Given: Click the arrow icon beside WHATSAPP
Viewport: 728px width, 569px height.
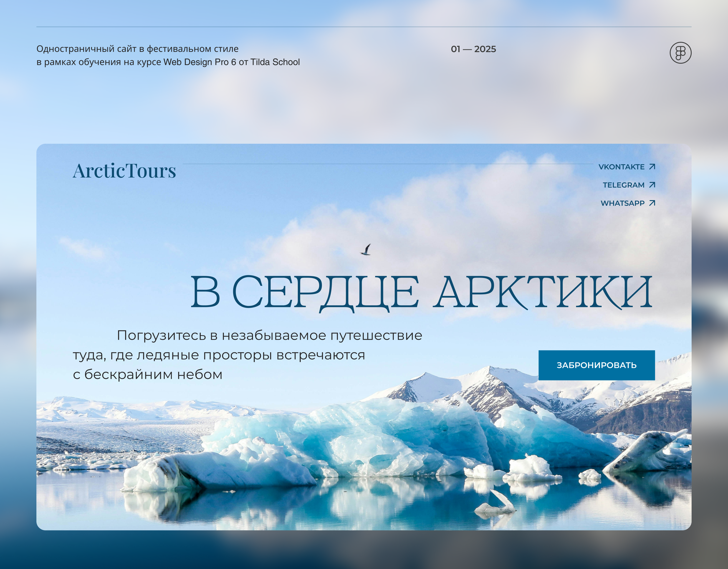Looking at the screenshot, I should click(652, 203).
